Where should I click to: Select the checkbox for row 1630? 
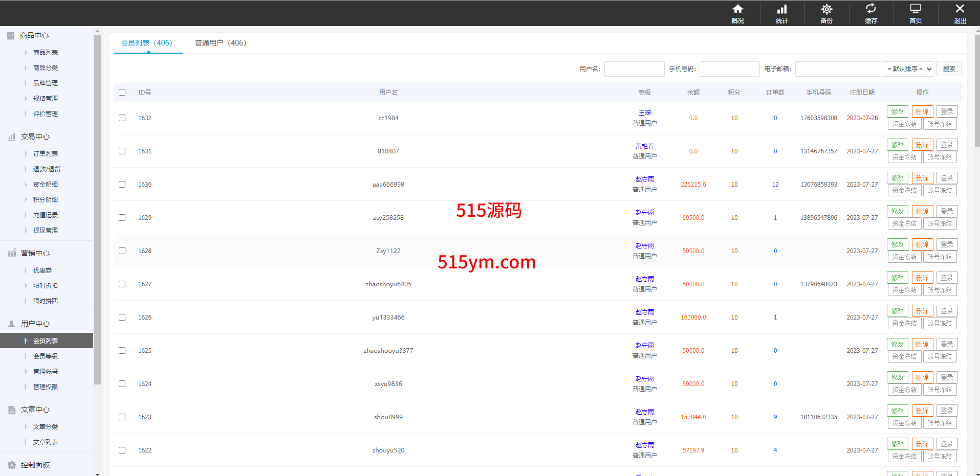tap(122, 185)
